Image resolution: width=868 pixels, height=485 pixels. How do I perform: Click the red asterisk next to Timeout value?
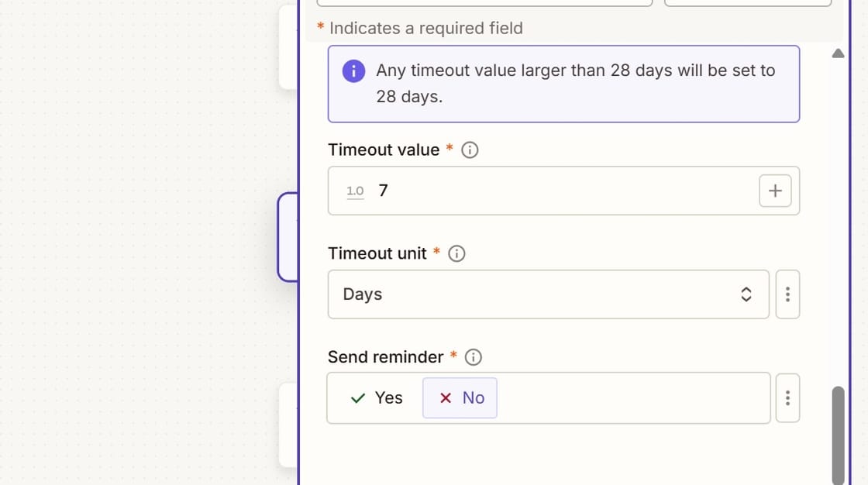point(449,150)
